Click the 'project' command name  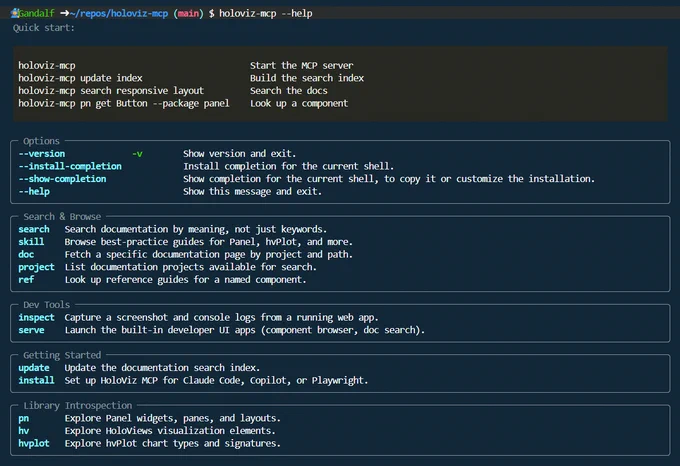pyautogui.click(x=36, y=267)
